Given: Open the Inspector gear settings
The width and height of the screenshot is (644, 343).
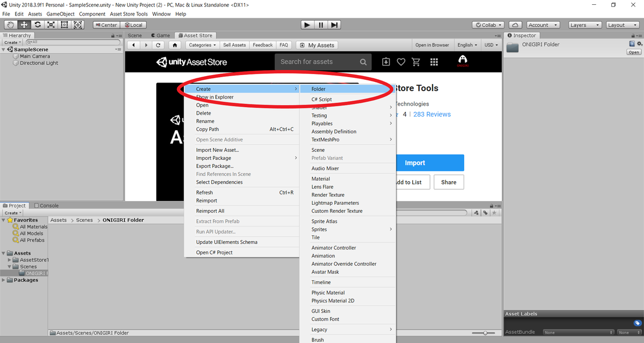Looking at the screenshot, I should 639,44.
